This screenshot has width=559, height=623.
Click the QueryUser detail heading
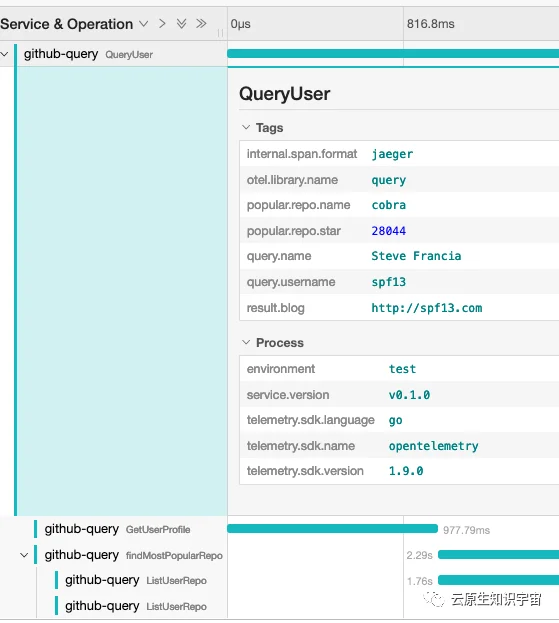[284, 94]
